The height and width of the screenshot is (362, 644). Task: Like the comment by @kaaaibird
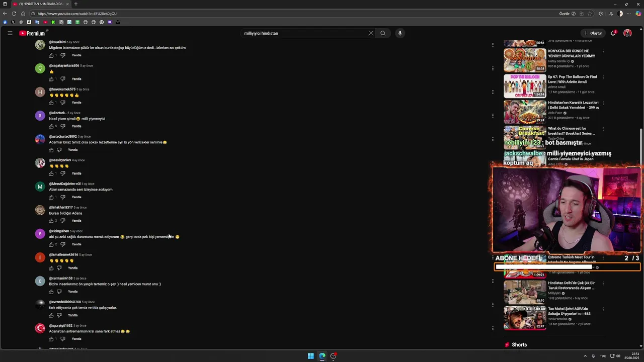pos(51,55)
